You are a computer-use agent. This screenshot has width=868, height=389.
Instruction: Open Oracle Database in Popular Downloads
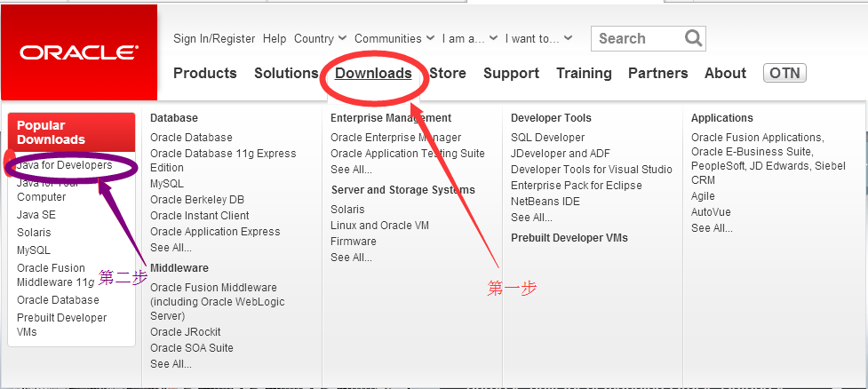tap(58, 300)
